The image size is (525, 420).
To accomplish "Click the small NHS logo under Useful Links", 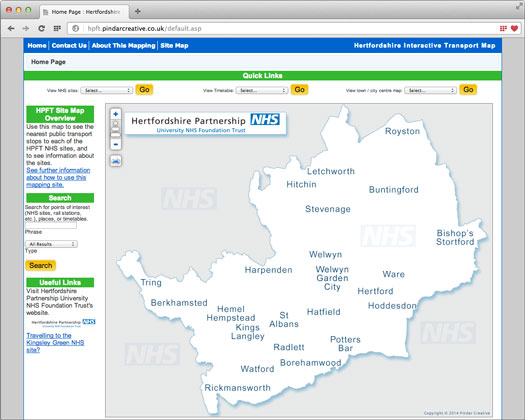I will coord(63,323).
